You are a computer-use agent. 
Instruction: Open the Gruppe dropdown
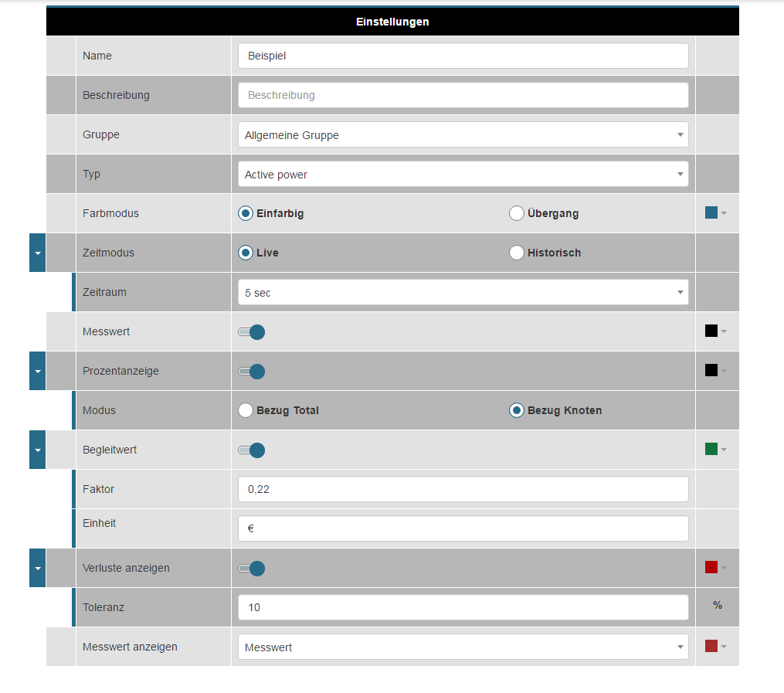pos(463,135)
